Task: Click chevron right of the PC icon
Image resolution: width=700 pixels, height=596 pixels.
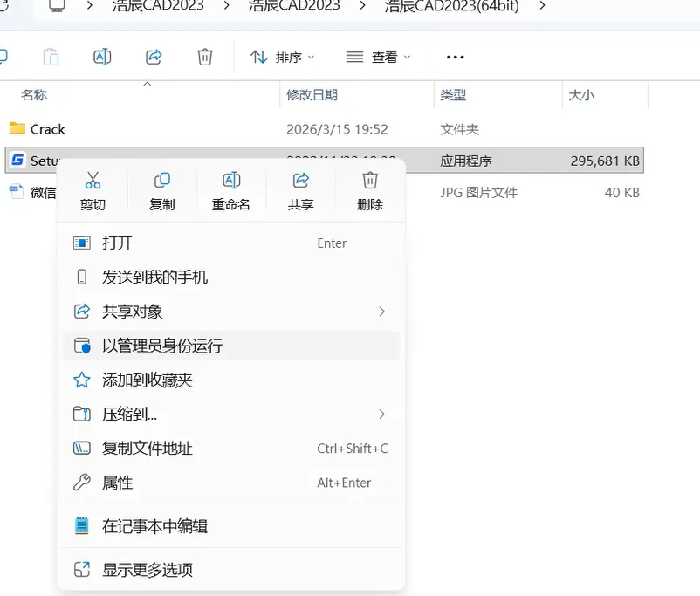Action: click(x=90, y=5)
